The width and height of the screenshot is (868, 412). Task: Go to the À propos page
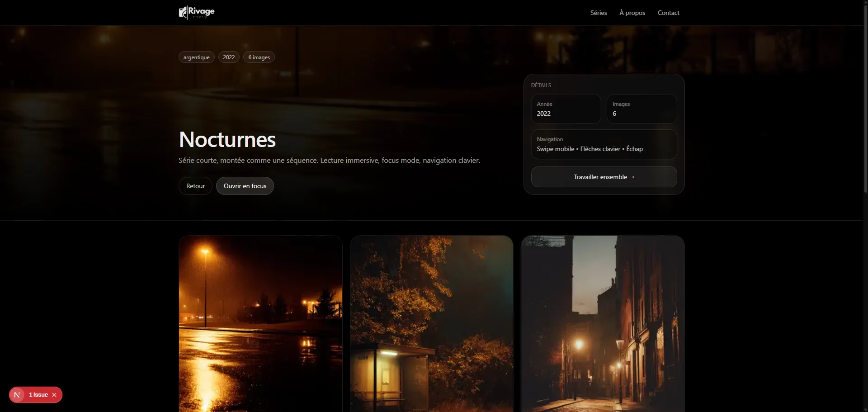[632, 13]
